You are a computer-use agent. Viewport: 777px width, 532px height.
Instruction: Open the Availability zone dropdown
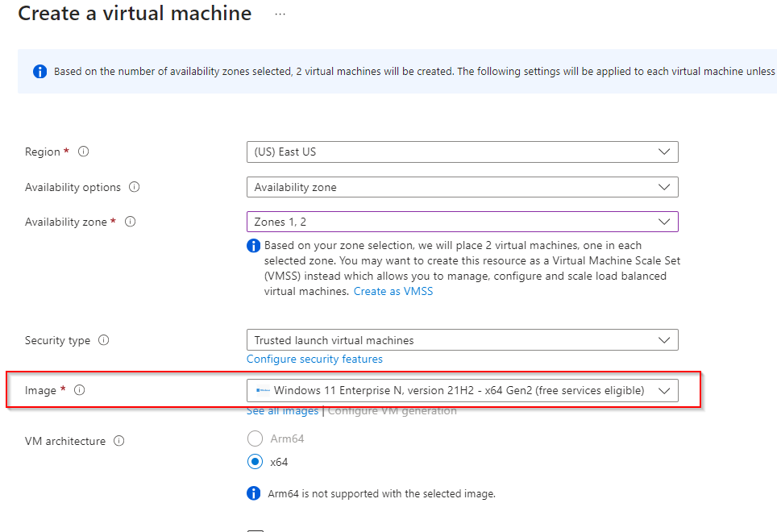(x=462, y=222)
